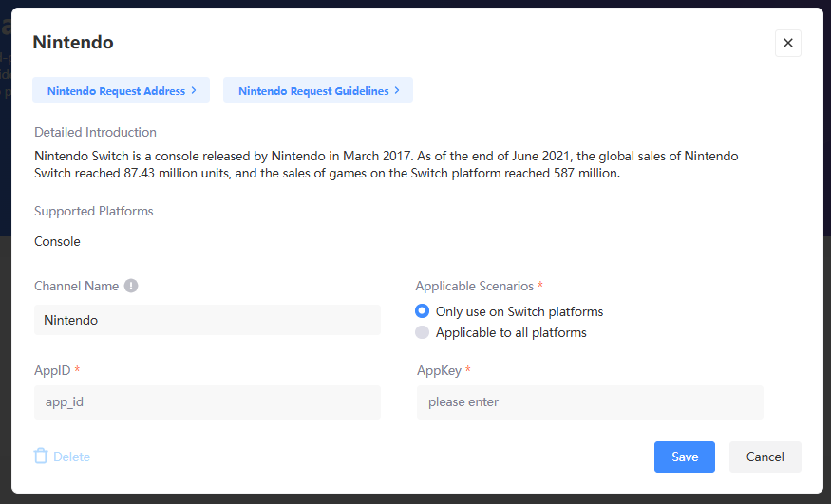Click the 'Only use on Switch platforms' label text

(x=519, y=311)
